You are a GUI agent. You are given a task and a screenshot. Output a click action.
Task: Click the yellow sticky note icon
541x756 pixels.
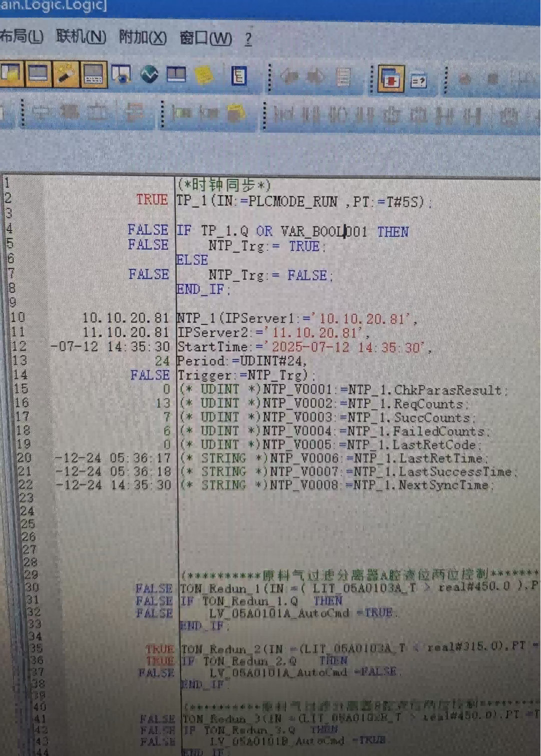tap(204, 75)
